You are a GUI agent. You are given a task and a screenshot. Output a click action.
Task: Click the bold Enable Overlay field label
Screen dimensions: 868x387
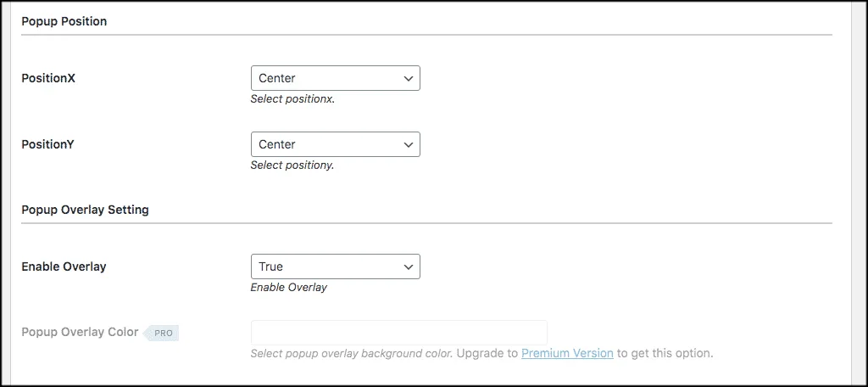(64, 266)
